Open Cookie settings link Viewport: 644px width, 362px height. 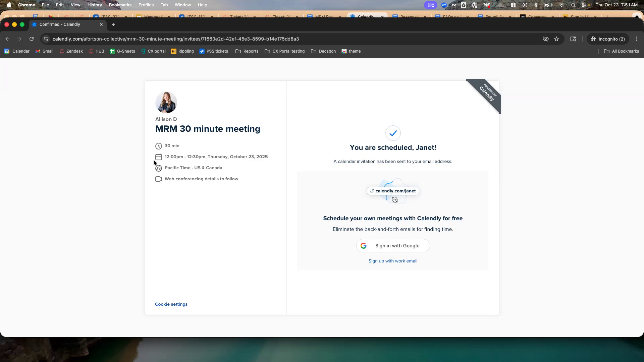171,304
